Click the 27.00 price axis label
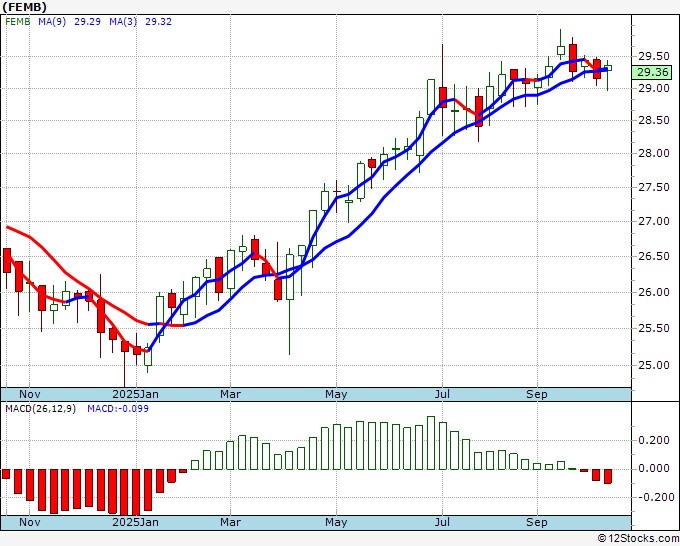Viewport: 680px width, 546px height. coord(653,221)
